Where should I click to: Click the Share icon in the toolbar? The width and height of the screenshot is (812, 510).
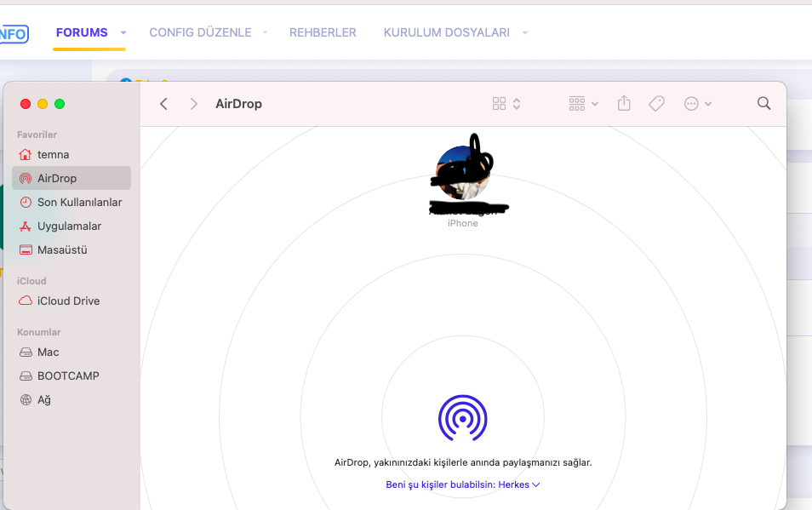624,103
